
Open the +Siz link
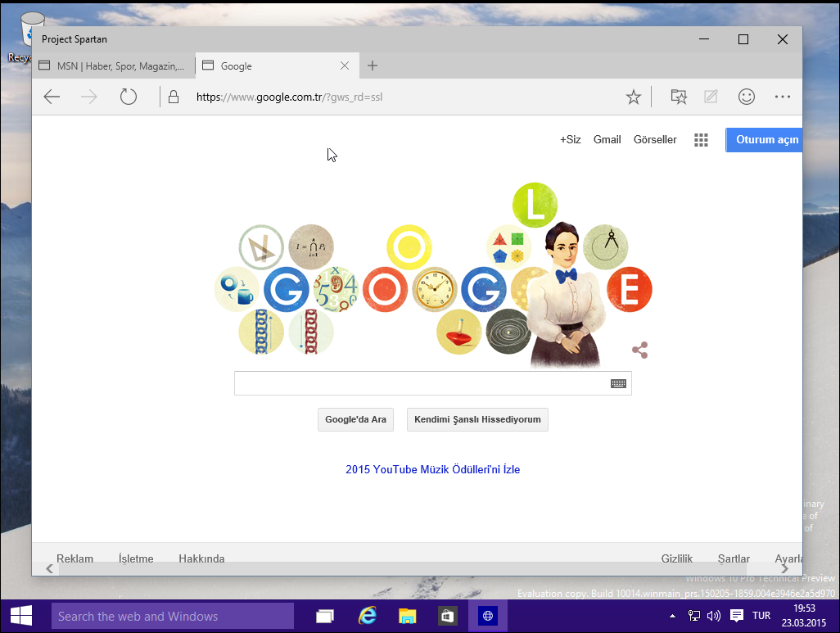click(570, 140)
